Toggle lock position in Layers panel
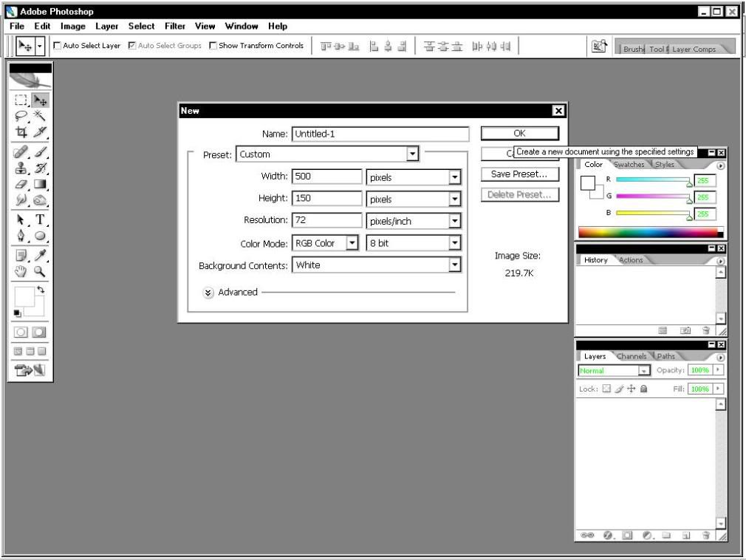Screen dimensions: 746x560 [631, 389]
